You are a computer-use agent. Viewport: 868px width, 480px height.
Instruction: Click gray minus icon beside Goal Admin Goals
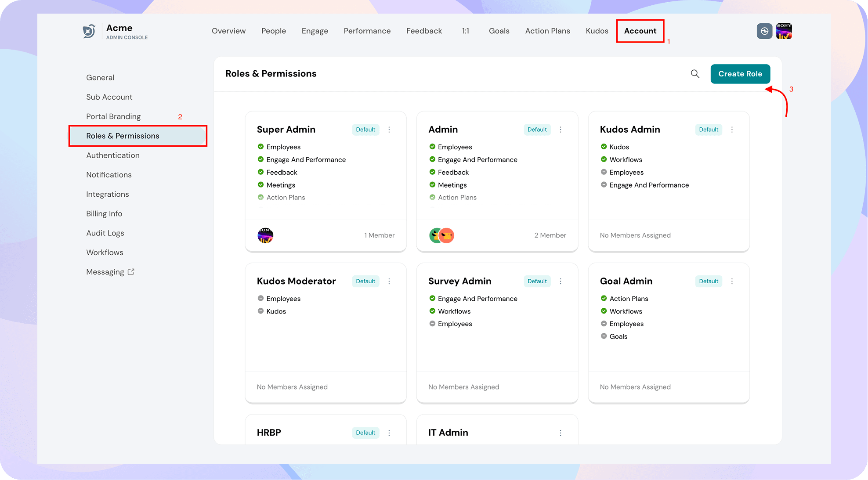[604, 336]
